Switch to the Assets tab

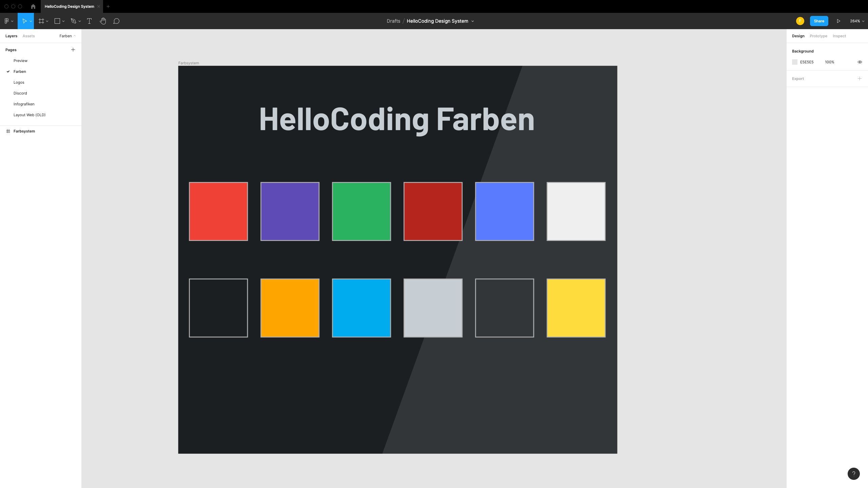click(28, 36)
